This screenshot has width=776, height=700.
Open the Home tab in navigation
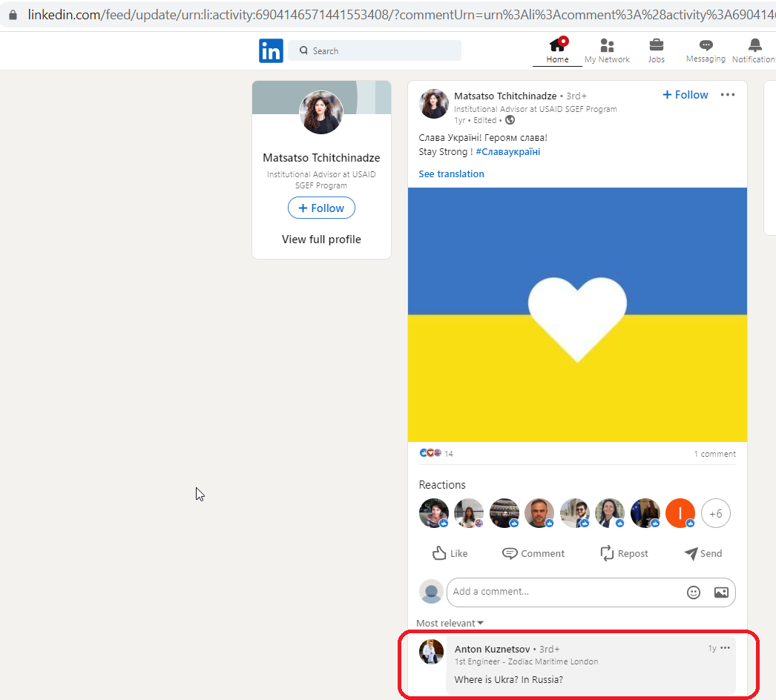(557, 51)
